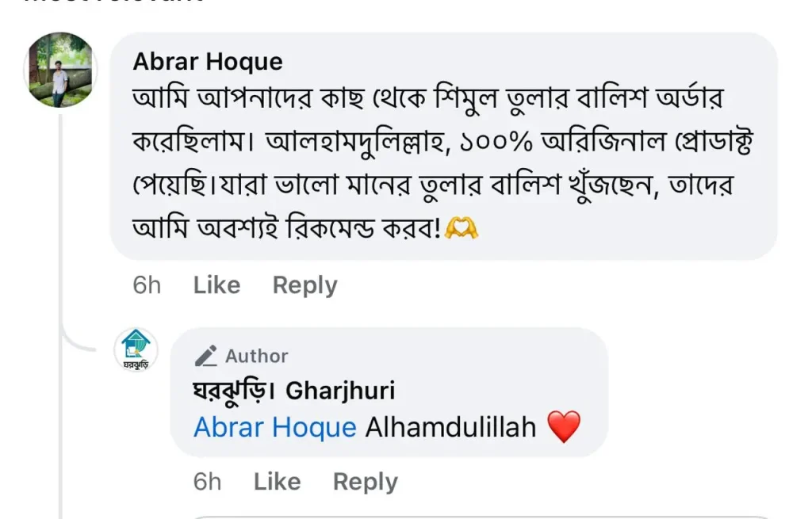
Task: Click the Author badge label
Action: [256, 357]
